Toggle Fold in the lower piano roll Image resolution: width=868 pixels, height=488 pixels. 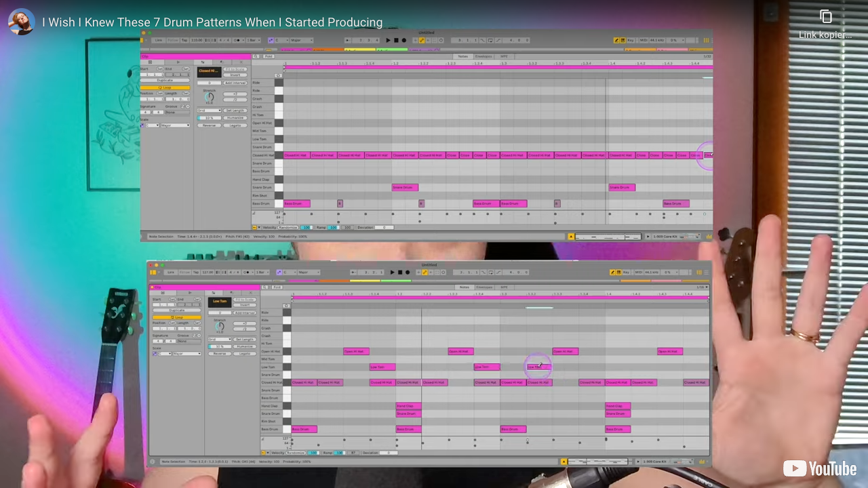277,287
